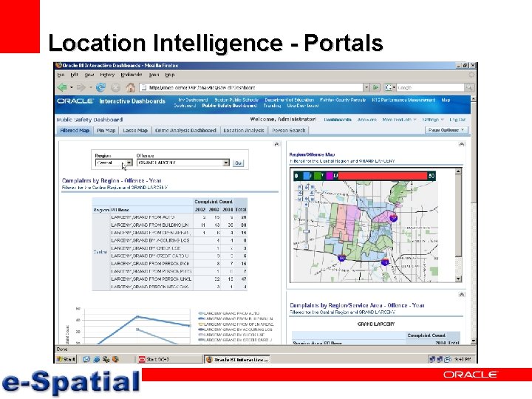Open the Boston Public Schools dashboard link

coord(236,100)
